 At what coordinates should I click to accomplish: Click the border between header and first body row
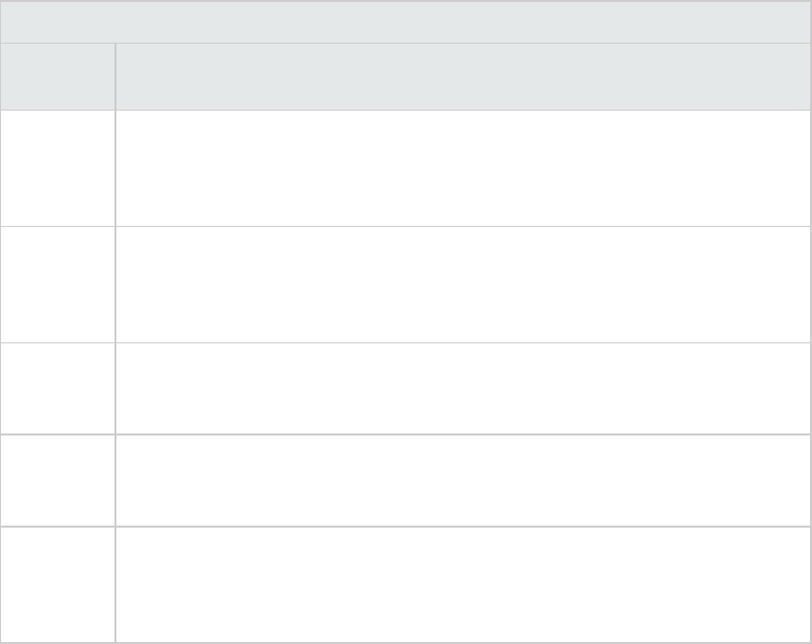coord(406,110)
